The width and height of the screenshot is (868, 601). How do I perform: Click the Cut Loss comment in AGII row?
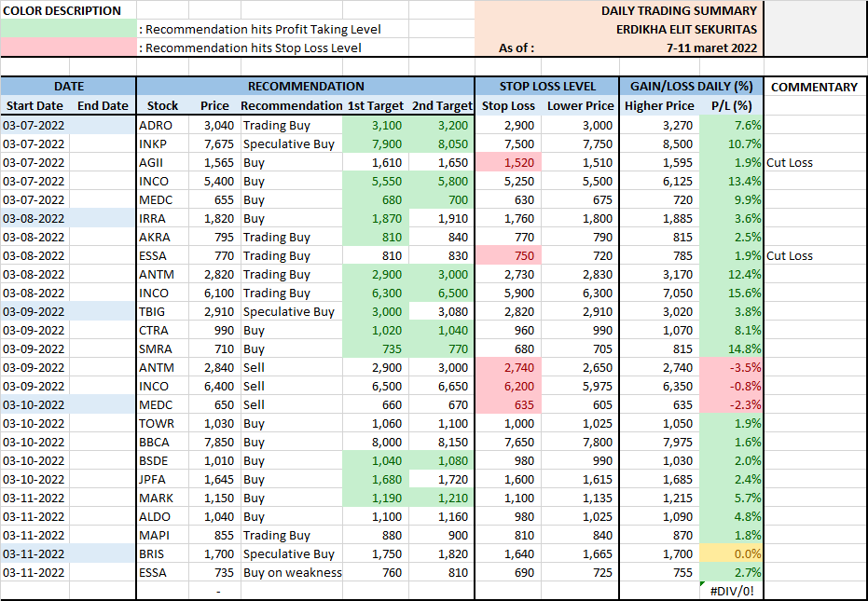(790, 162)
